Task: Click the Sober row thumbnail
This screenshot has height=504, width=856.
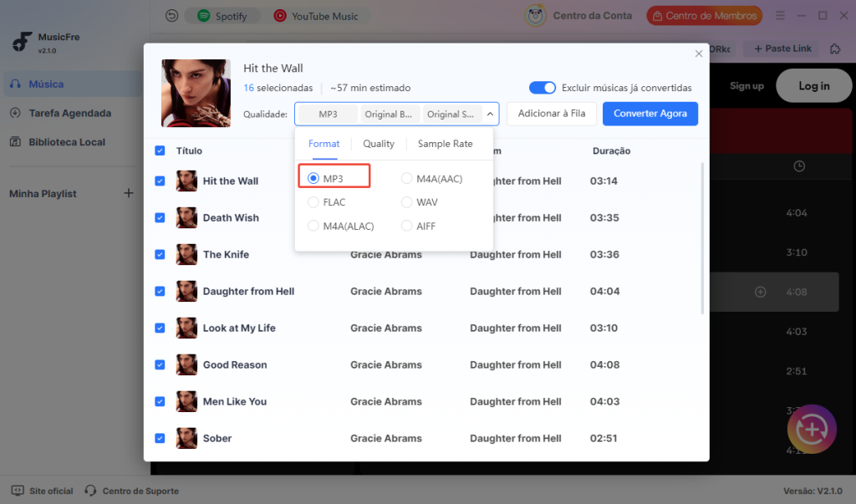Action: click(186, 438)
